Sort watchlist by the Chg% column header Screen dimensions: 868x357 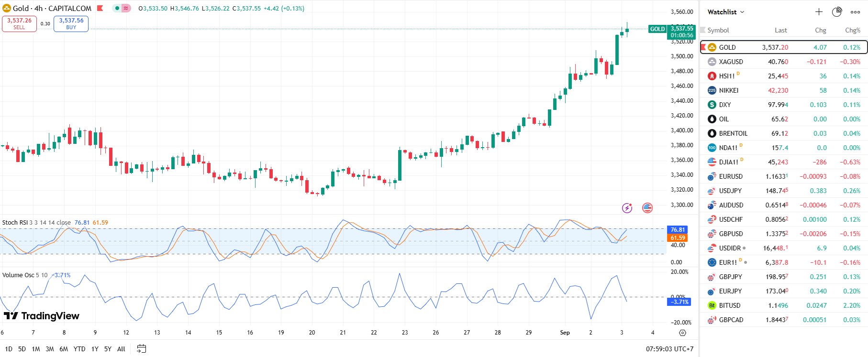[x=852, y=30]
